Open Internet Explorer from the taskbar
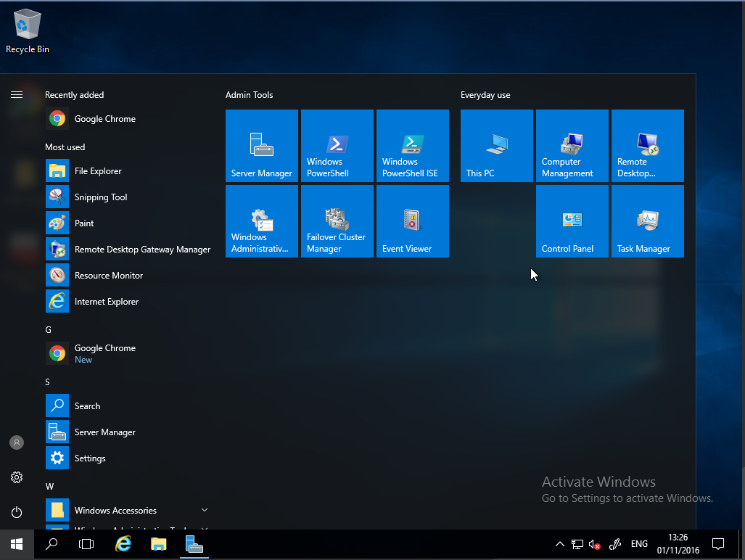The height and width of the screenshot is (560, 745). click(123, 544)
